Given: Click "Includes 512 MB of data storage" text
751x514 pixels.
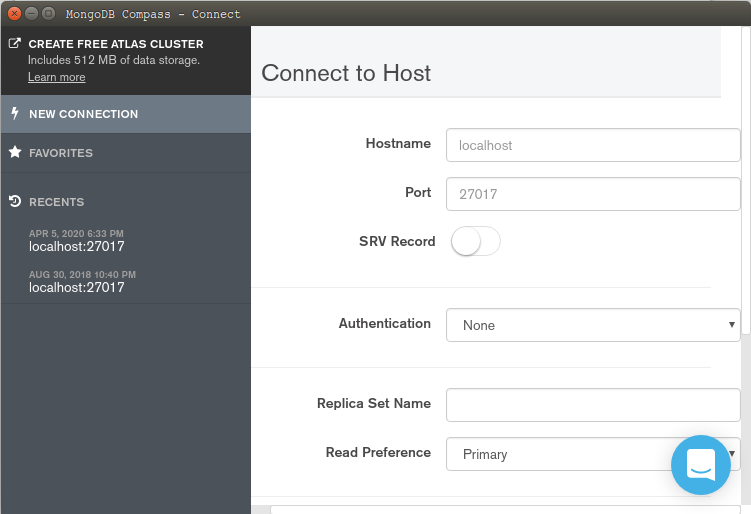Looking at the screenshot, I should click(x=114, y=60).
